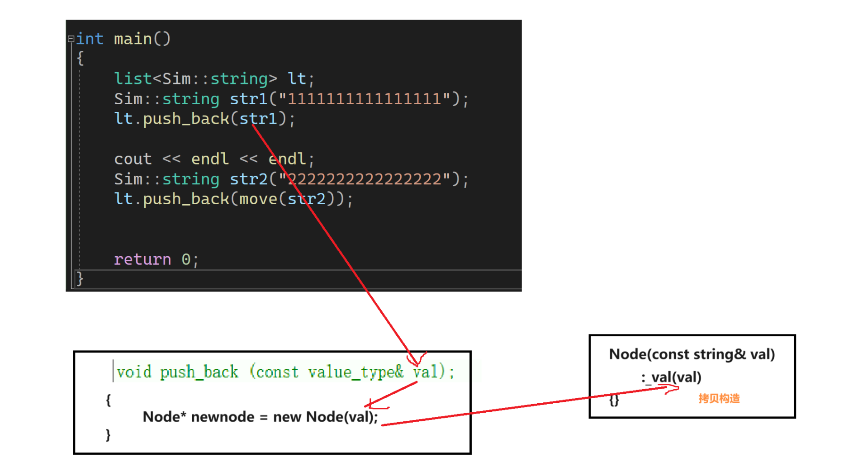
Task: Select the str1 string literal of ones
Action: coord(365,99)
